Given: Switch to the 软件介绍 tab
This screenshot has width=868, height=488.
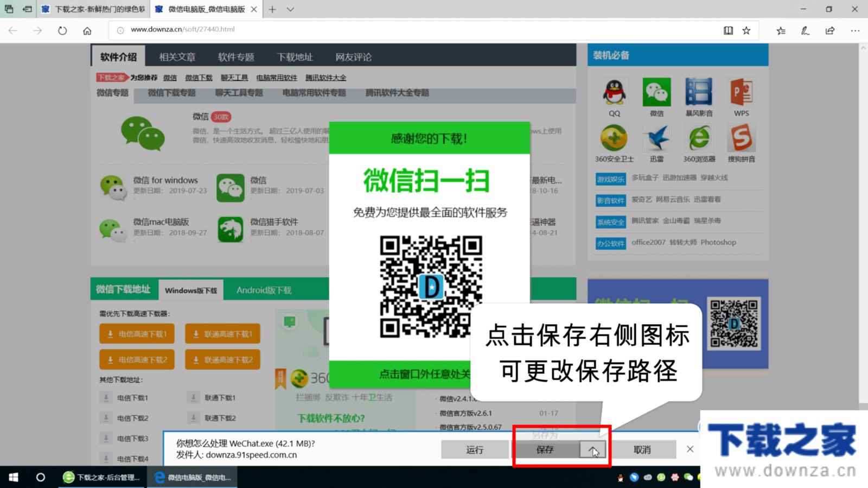Looking at the screenshot, I should pos(118,56).
